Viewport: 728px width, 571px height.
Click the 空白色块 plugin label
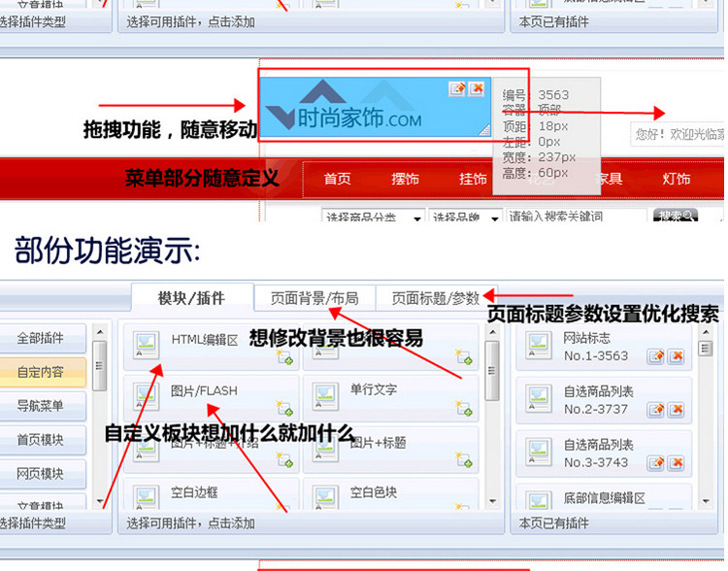[374, 492]
